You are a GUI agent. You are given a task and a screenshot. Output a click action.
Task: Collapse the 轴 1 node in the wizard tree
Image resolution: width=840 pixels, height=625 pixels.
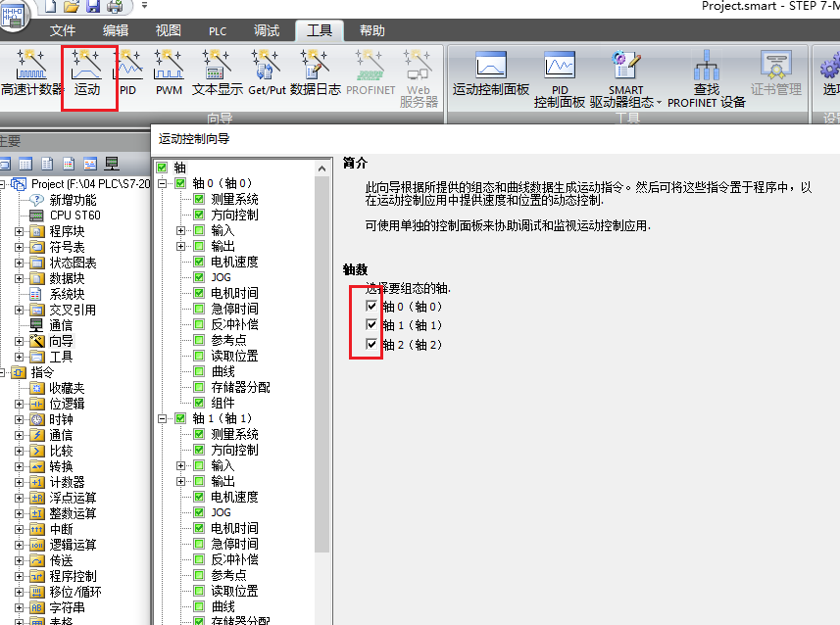tap(163, 419)
